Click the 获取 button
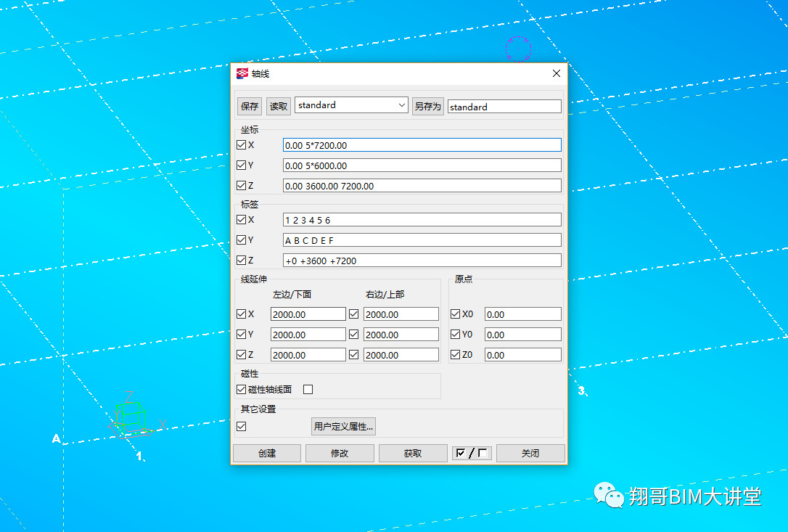Screen dimensions: 788x532 (x=413, y=453)
